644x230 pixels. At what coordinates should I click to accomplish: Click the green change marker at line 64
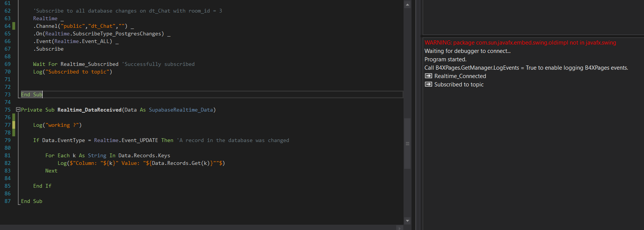point(14,26)
